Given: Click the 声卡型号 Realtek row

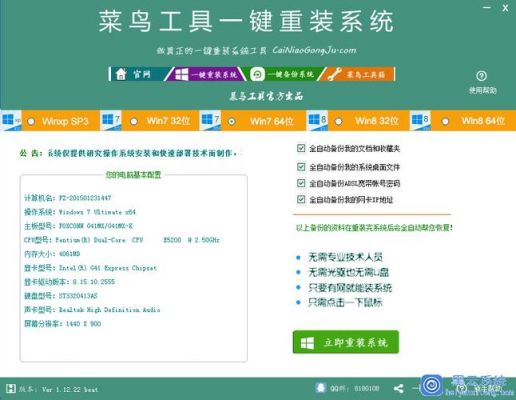Looking at the screenshot, I should tap(92, 310).
